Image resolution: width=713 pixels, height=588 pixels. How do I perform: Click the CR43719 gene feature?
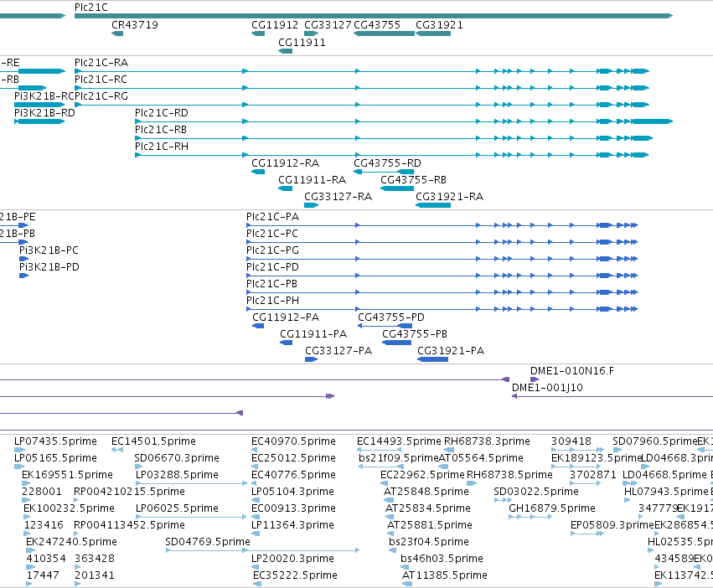[x=117, y=34]
